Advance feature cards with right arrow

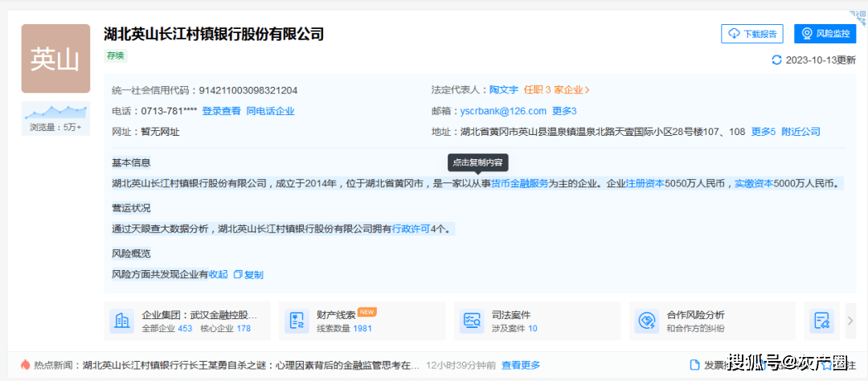click(x=851, y=321)
